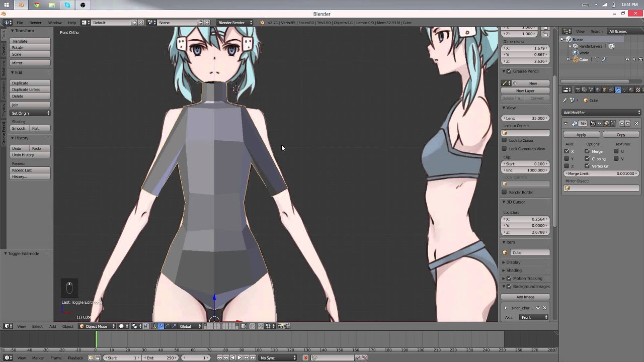644x362 pixels.
Task: Click the manipulator toggle icon in 3D header
Action: (x=154, y=326)
